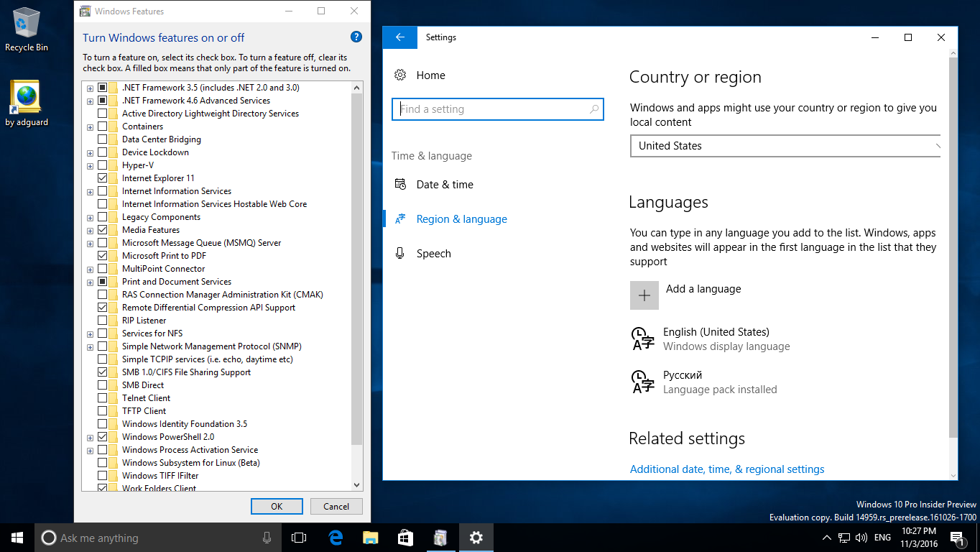The width and height of the screenshot is (980, 552).
Task: Open Task View from the taskbar
Action: (x=298, y=538)
